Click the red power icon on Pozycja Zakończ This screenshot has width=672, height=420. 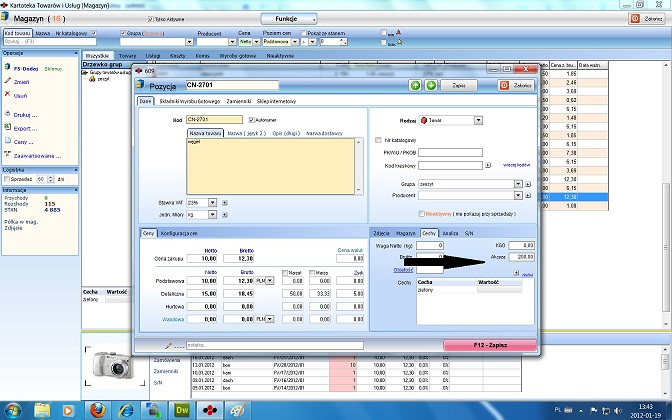pos(504,85)
